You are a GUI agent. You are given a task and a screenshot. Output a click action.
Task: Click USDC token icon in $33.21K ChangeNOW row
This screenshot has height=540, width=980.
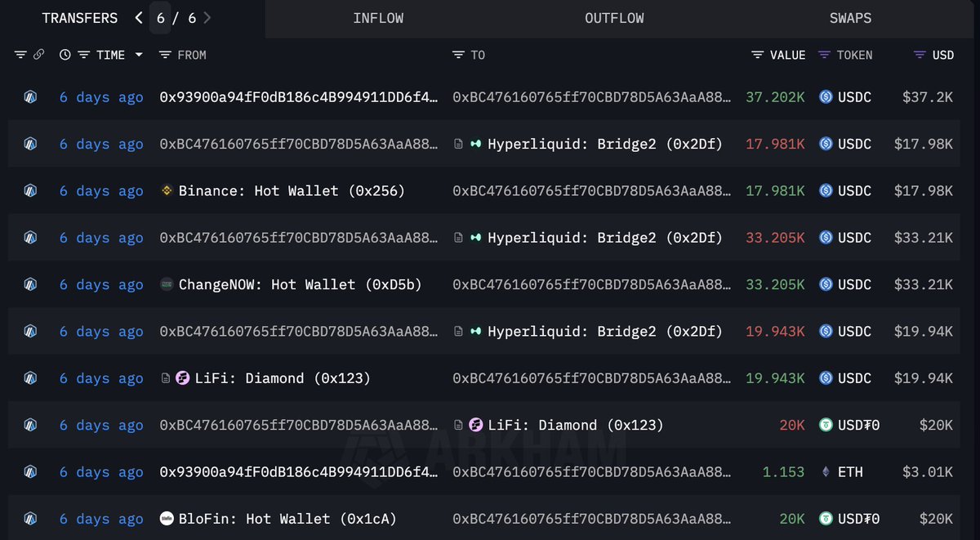click(x=826, y=284)
